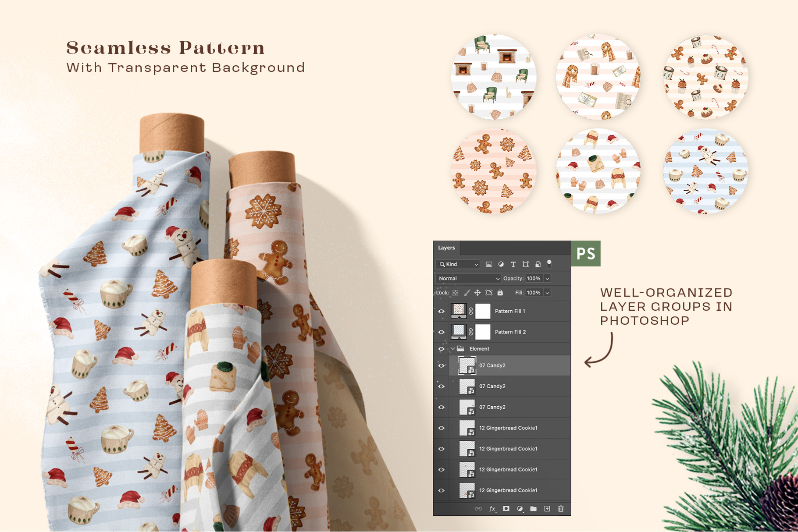Open the fx layer style menu
The width and height of the screenshot is (798, 532).
coord(492,509)
